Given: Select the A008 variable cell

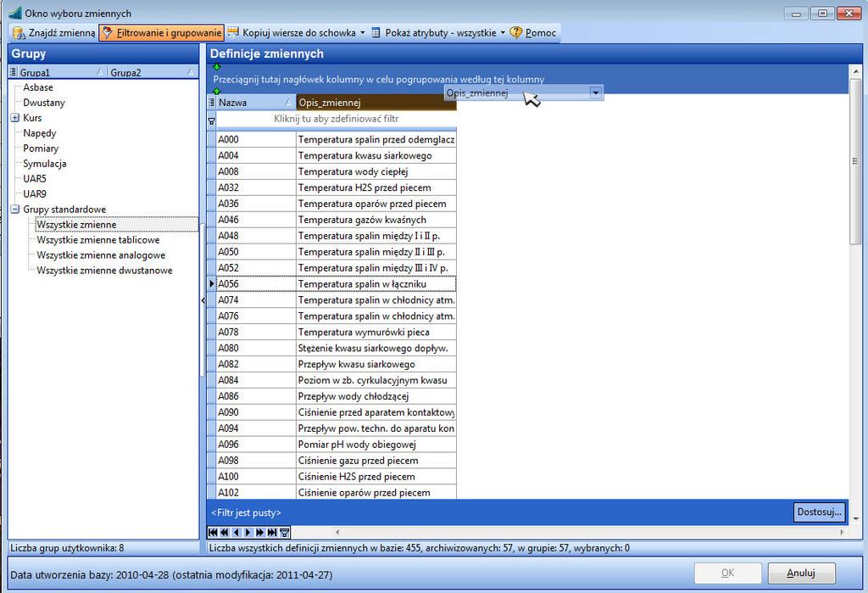Looking at the screenshot, I should point(256,172).
